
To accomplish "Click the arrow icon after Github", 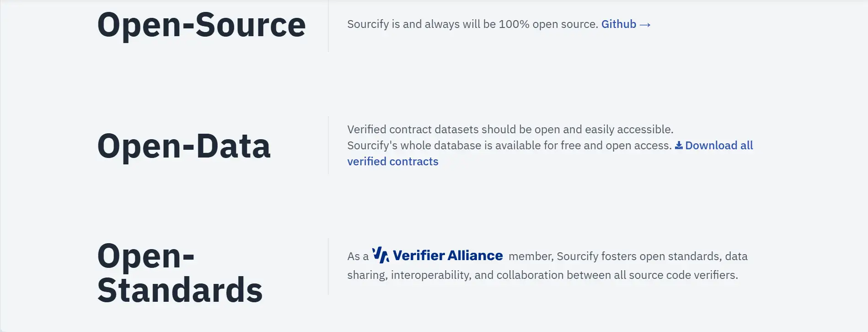I will [x=645, y=25].
